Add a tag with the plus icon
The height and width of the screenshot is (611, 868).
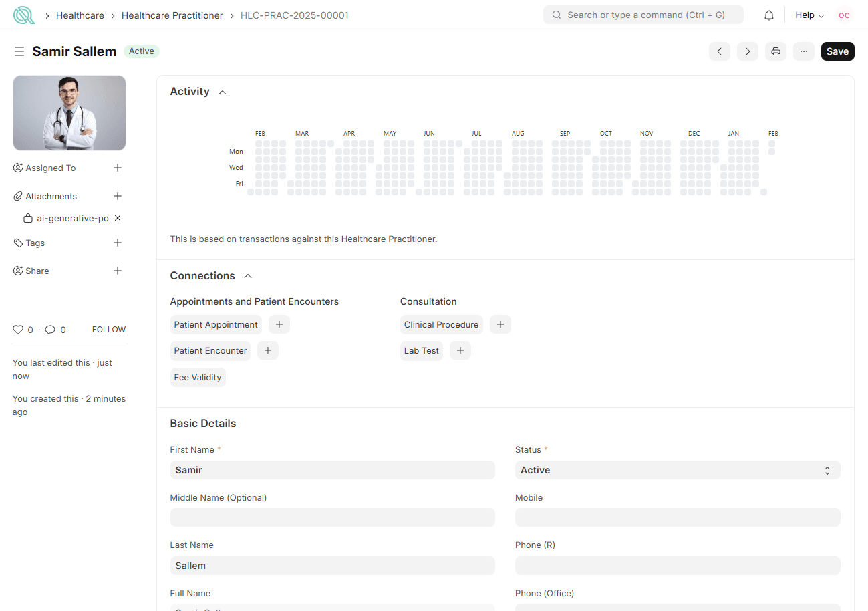click(x=118, y=243)
